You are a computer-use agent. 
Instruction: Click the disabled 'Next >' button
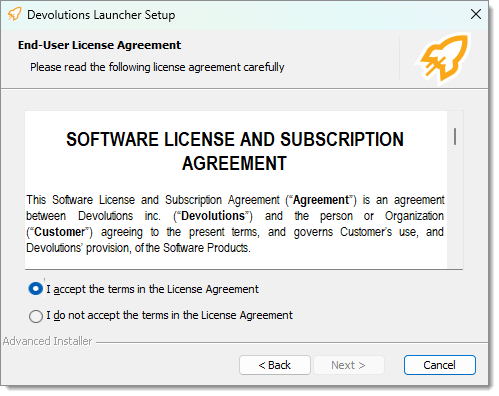click(x=349, y=365)
